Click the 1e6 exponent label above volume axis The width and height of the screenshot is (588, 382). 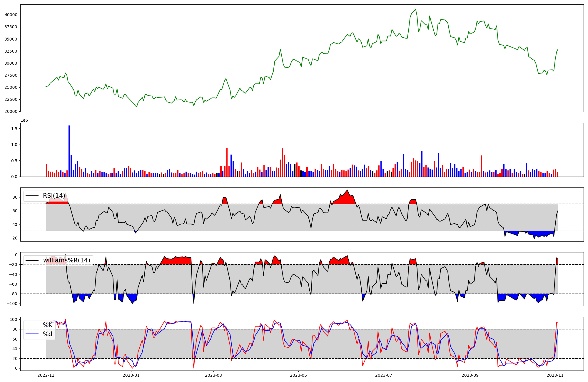pos(24,120)
